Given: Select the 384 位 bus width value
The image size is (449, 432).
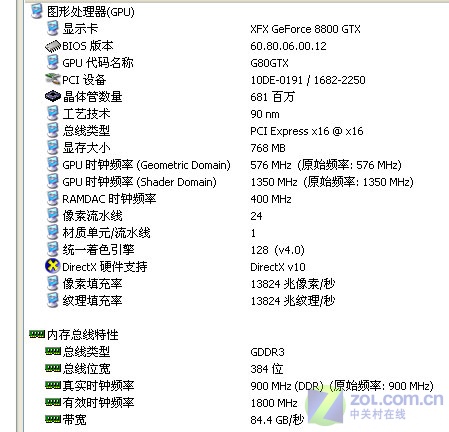Looking at the screenshot, I should click(x=267, y=369).
